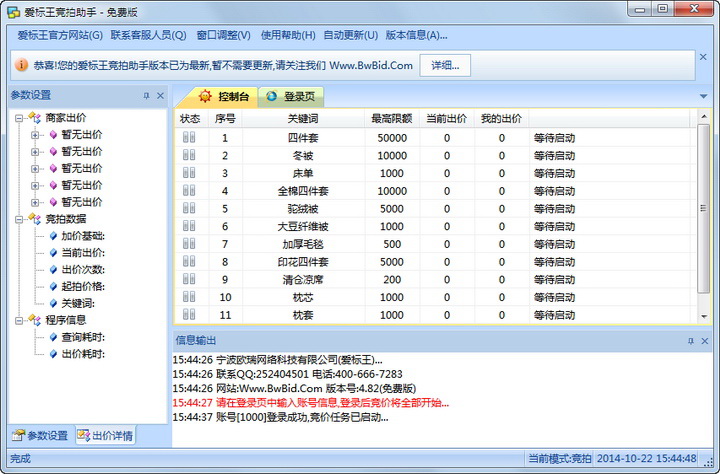Click the blue diamond icon beside 查询耗时
Screen dimensions: 720x474
[x=53, y=337]
